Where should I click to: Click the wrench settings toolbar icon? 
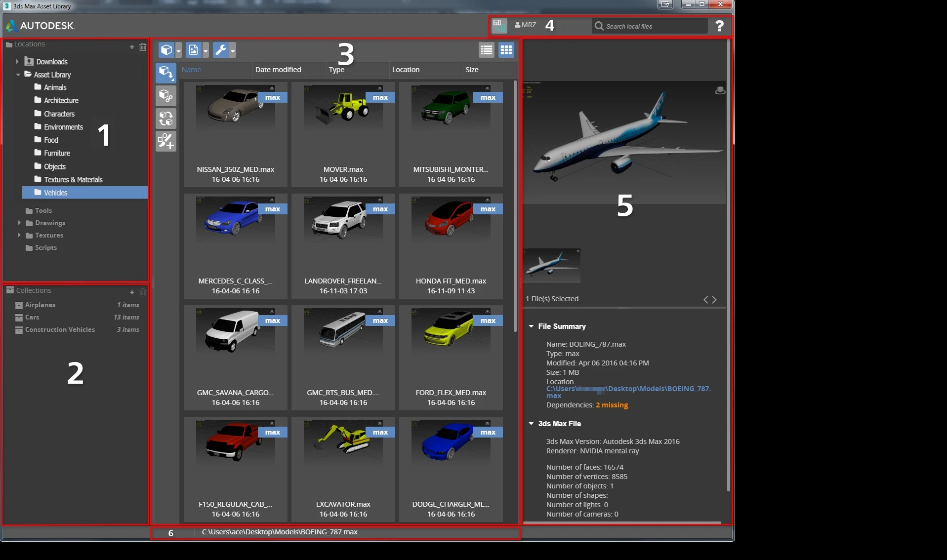(220, 50)
